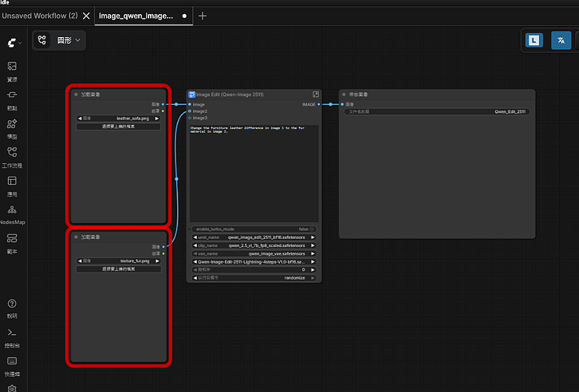The width and height of the screenshot is (579, 392).
Task: Click previous arrow on clip_name row
Action: click(x=194, y=245)
